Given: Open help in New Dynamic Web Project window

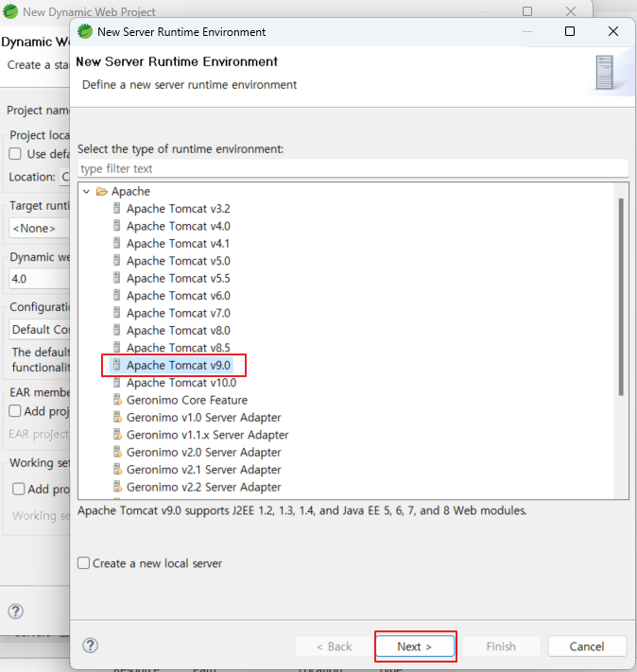Looking at the screenshot, I should coord(15,612).
